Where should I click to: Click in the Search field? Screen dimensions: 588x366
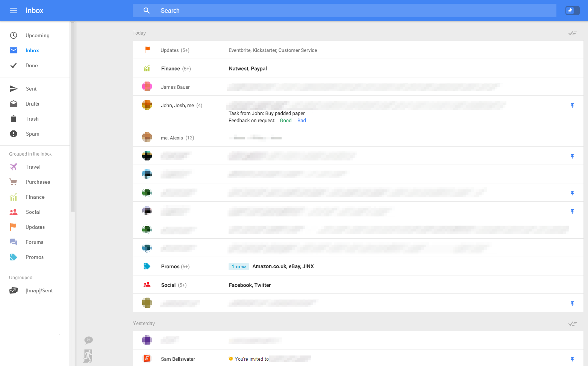[344, 11]
